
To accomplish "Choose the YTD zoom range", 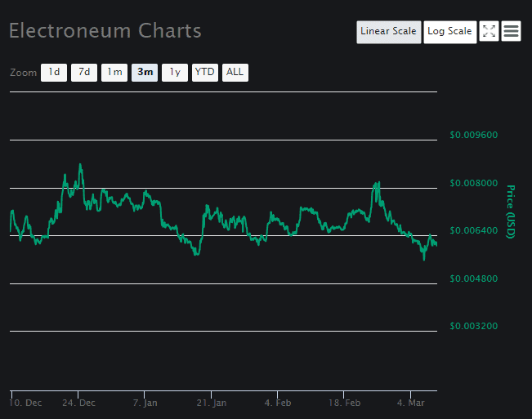I will pos(205,73).
